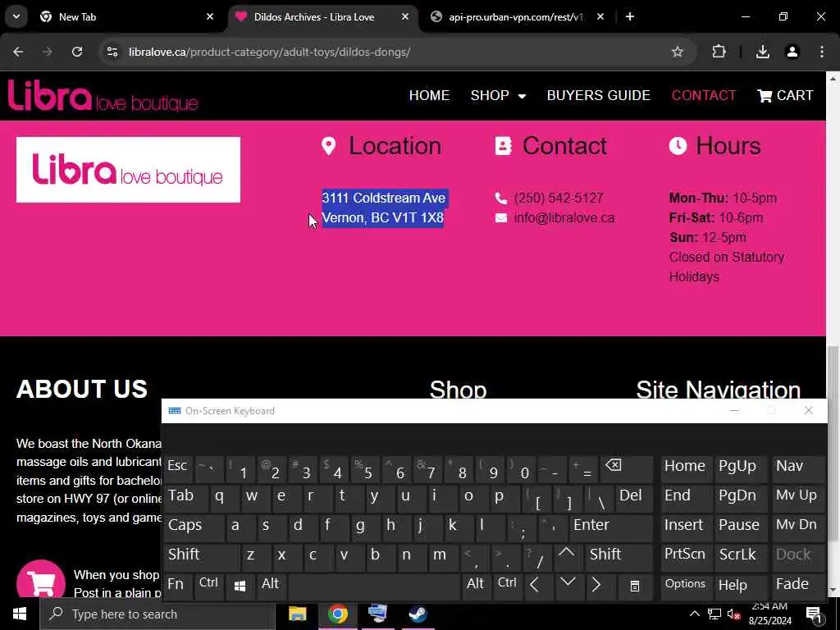Open the Chrome downloads icon
840x630 pixels.
click(762, 52)
